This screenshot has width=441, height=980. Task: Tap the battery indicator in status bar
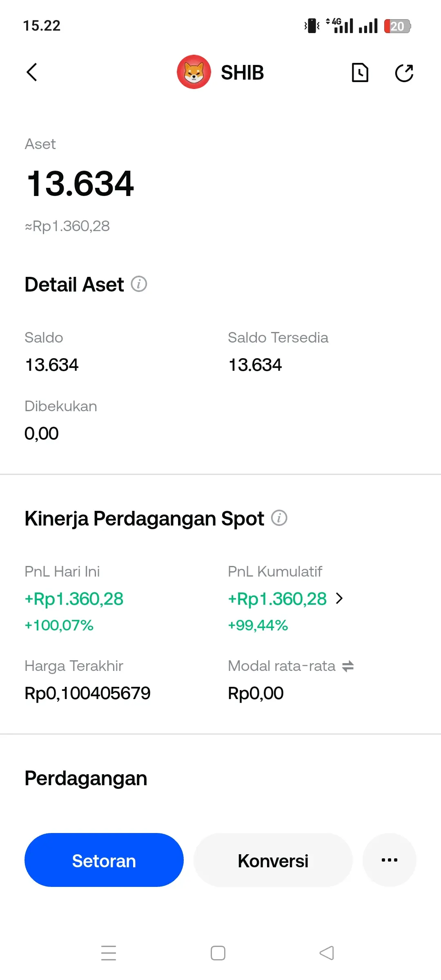[397, 26]
